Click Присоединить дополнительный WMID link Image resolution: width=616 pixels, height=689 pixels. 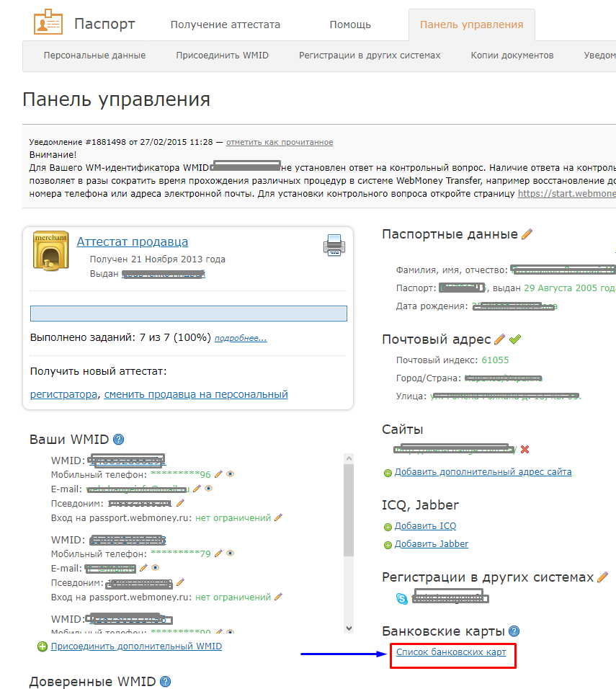point(136,646)
